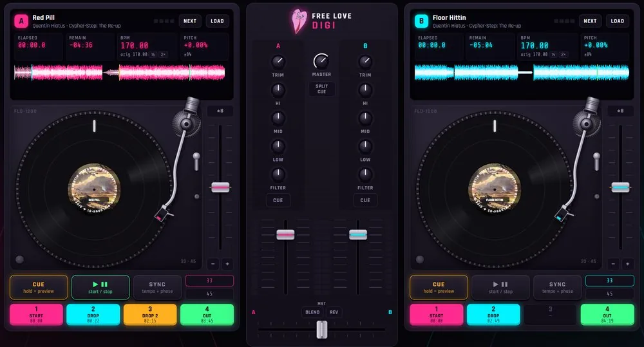This screenshot has height=347, width=644.
Task: Trigger hot cue 1 START on deck A
Action: (x=36, y=315)
